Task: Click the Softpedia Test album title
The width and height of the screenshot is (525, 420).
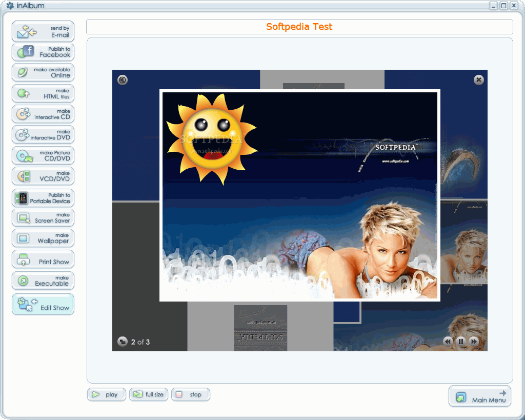Action: tap(299, 27)
